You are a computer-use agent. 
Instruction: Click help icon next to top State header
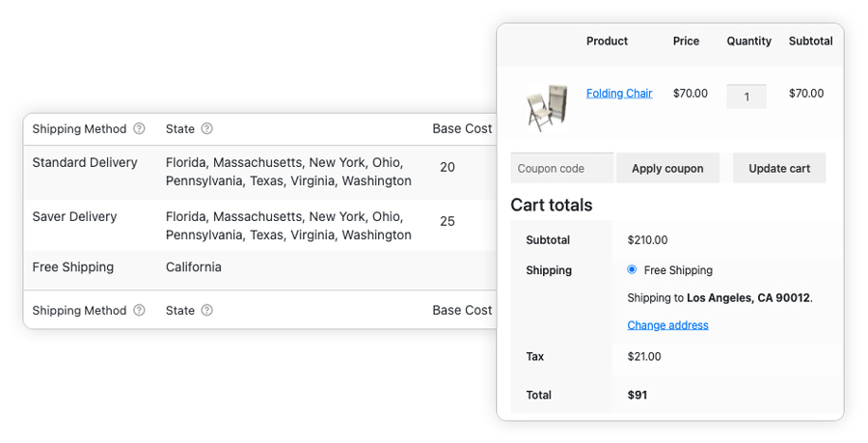(x=206, y=128)
